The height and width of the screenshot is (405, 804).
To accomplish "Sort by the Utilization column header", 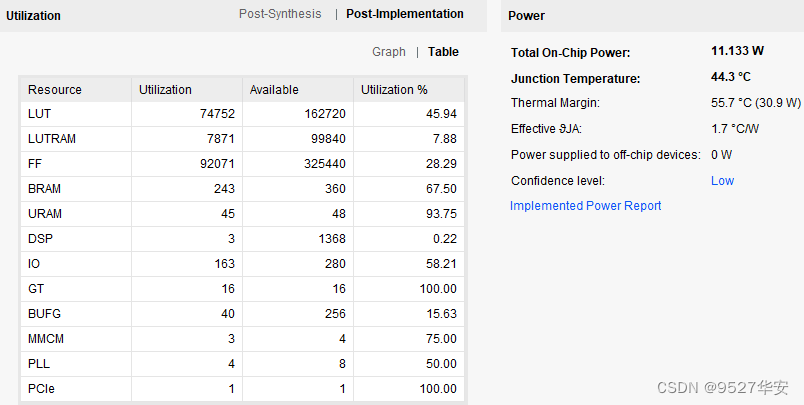I will (x=165, y=90).
